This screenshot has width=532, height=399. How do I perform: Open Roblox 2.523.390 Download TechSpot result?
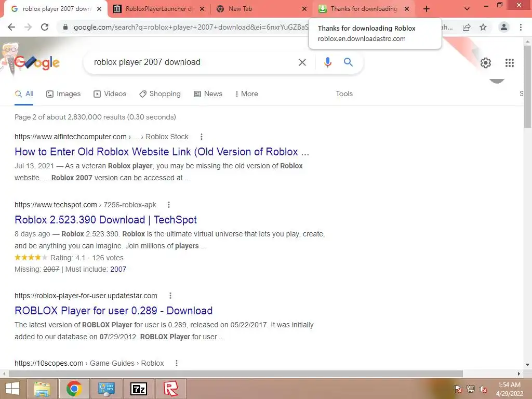point(105,220)
